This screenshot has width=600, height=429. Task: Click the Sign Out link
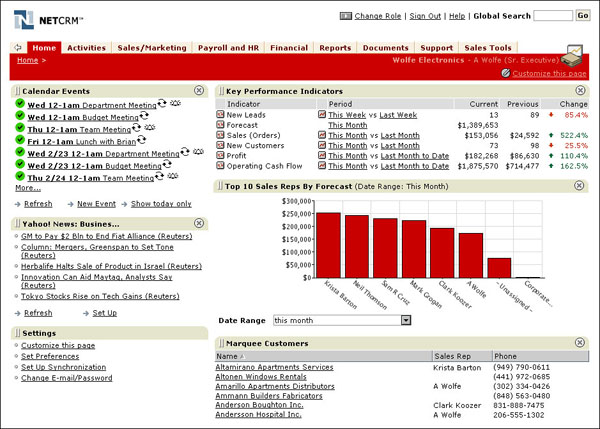click(425, 16)
